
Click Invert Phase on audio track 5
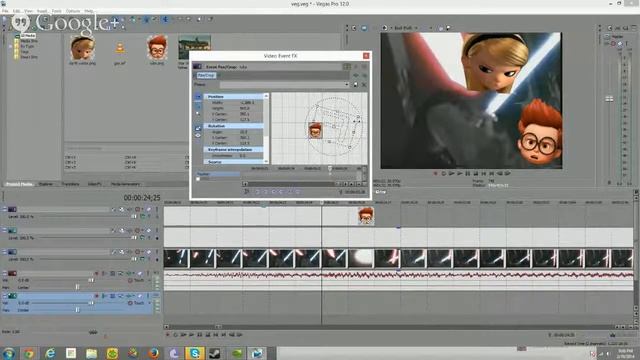point(104,296)
